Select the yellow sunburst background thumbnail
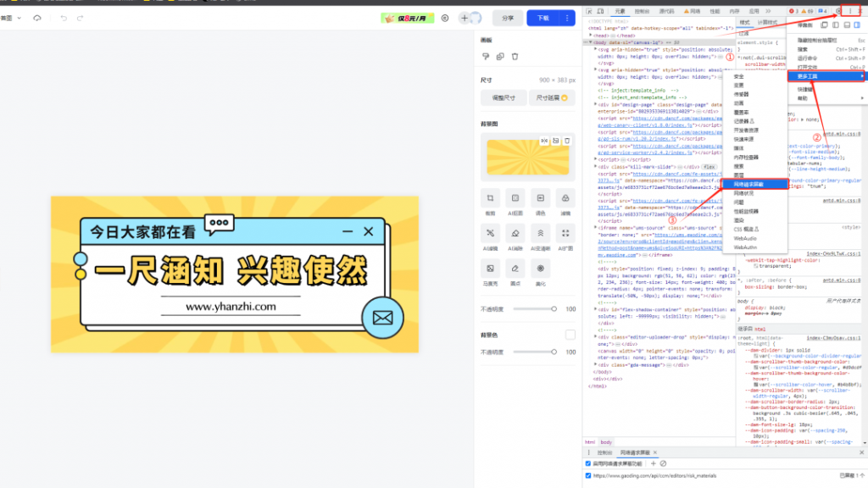868x488 pixels. [x=527, y=157]
